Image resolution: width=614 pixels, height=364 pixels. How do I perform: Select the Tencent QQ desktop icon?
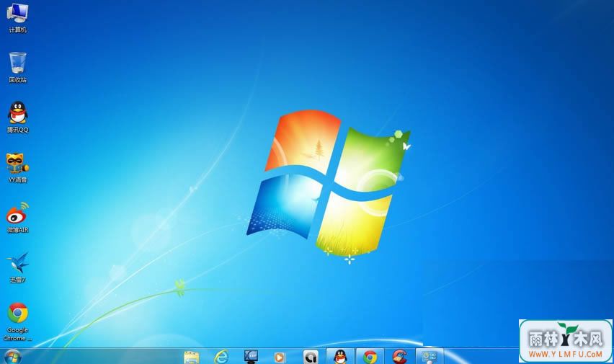[x=17, y=117]
